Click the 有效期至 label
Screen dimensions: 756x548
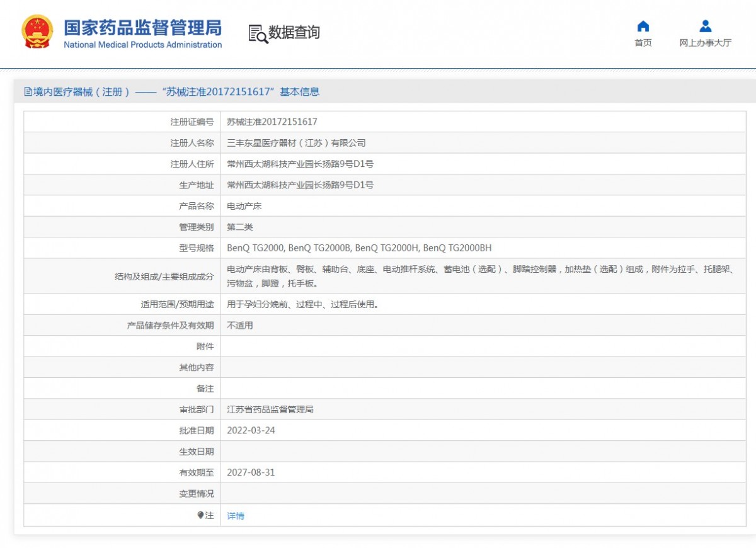197,472
